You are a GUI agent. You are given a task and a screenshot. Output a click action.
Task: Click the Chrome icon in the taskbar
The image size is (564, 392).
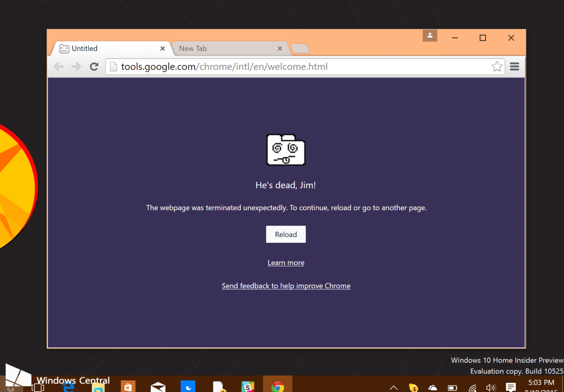coord(278,386)
